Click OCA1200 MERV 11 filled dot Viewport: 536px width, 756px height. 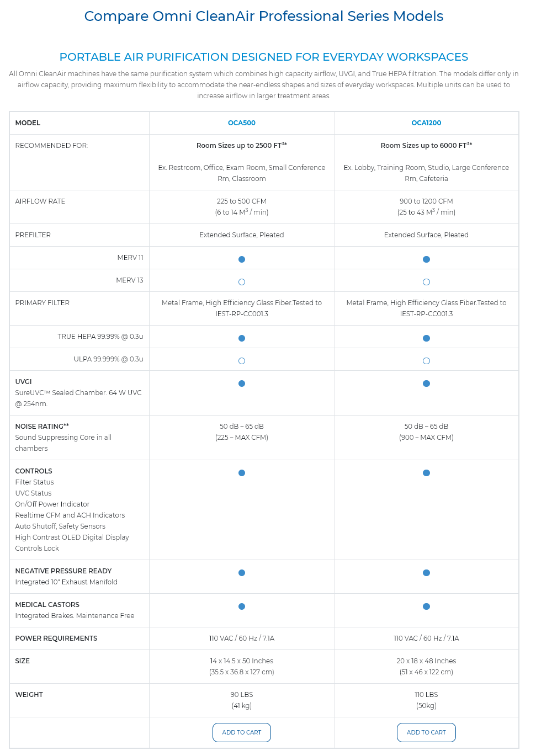pos(426,259)
